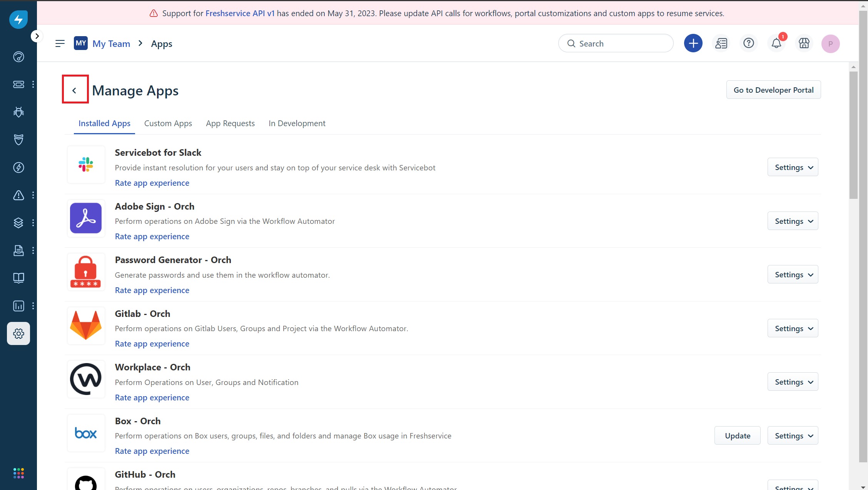The height and width of the screenshot is (490, 868).
Task: Rate app experience for Box - Orch
Action: pyautogui.click(x=152, y=451)
